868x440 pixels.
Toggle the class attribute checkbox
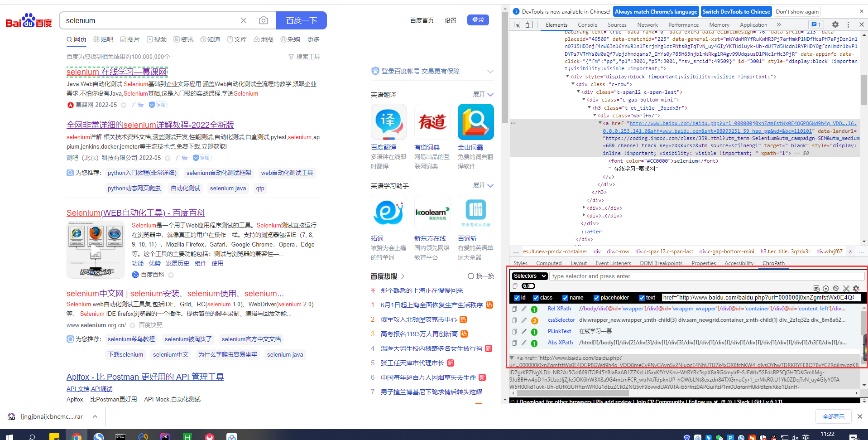click(x=536, y=298)
